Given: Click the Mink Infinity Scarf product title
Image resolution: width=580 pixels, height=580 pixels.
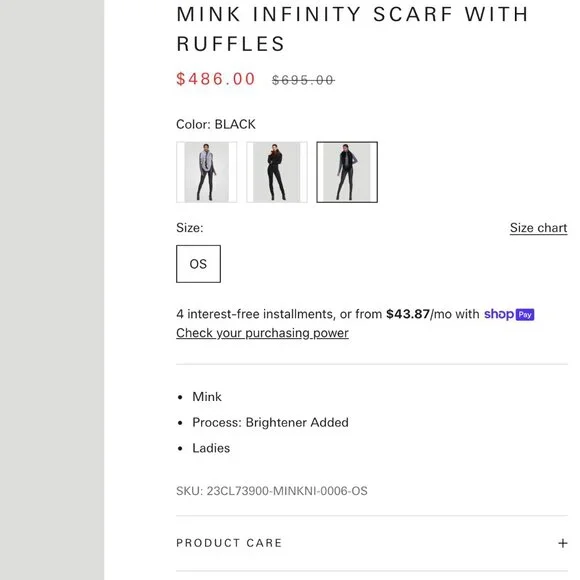Looking at the screenshot, I should click(x=352, y=29).
